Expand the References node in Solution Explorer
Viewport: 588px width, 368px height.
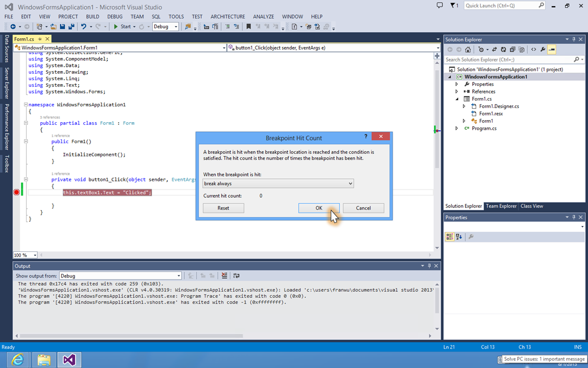coord(457,91)
